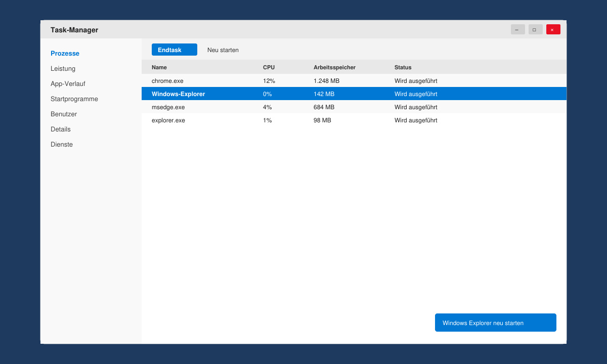Click the 142 MB memory cell

click(x=324, y=94)
